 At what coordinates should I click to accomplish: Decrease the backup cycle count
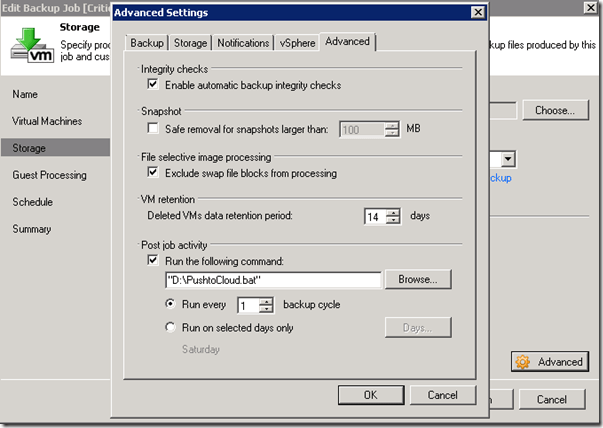coord(265,309)
